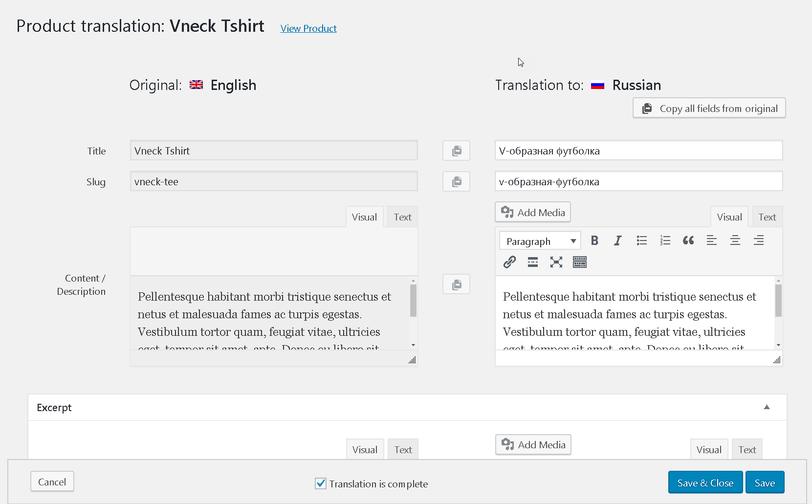Click scroll-down arrow in Russian description
Image resolution: width=812 pixels, height=504 pixels.
(x=778, y=345)
